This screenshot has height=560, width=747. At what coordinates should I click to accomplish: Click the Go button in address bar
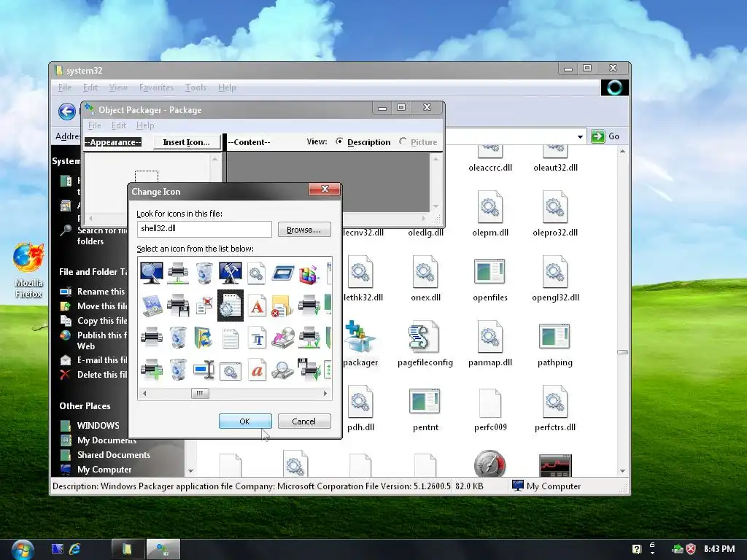coord(605,136)
